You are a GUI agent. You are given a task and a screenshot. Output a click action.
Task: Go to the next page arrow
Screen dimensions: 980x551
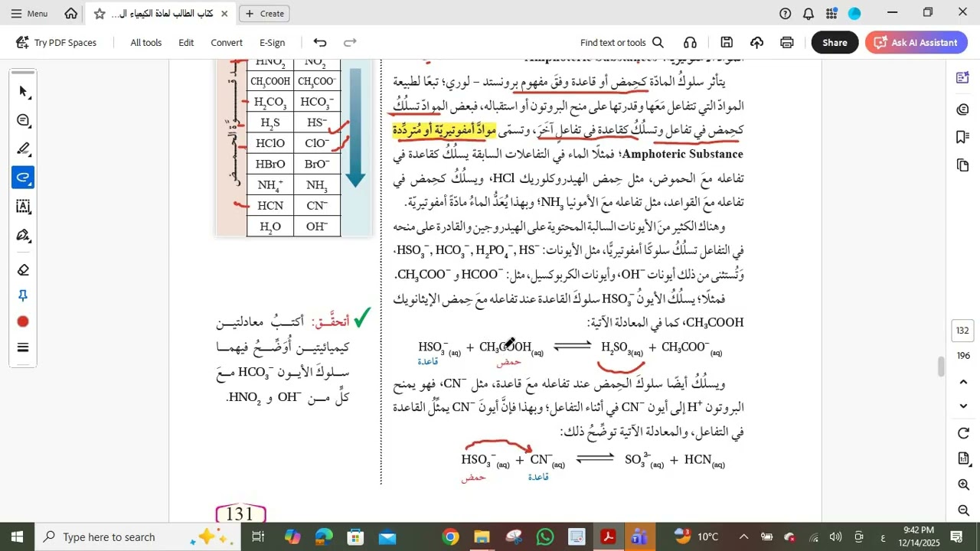tap(963, 406)
